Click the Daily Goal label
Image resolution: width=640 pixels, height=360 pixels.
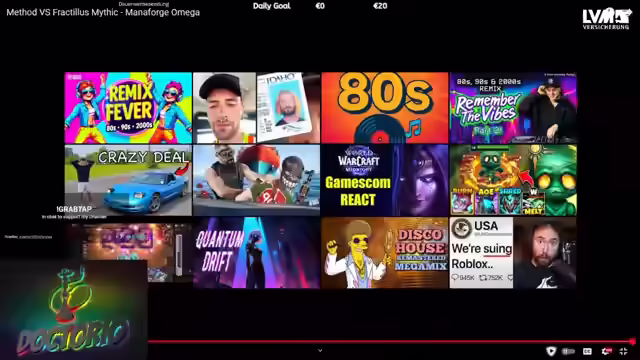click(x=271, y=6)
